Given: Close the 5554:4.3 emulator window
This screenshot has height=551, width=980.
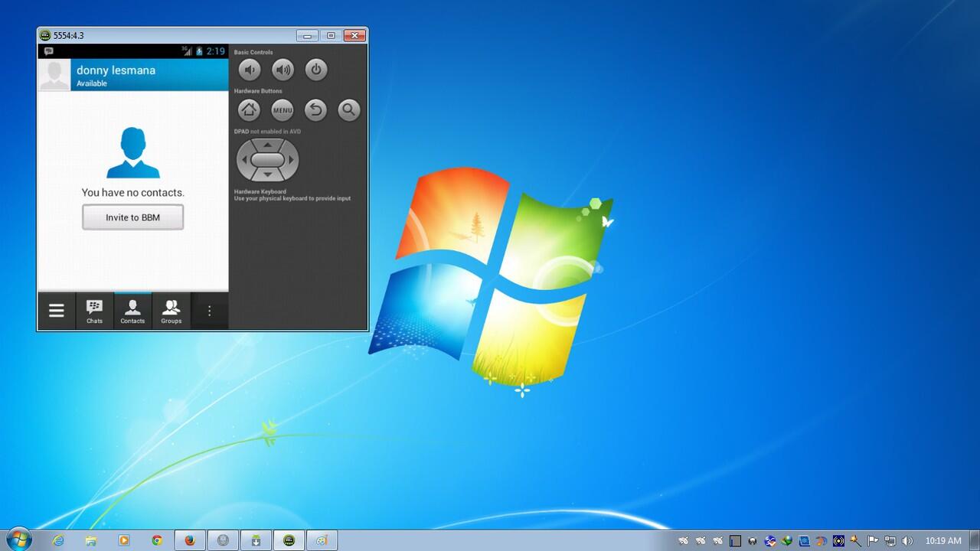Looking at the screenshot, I should pos(354,35).
